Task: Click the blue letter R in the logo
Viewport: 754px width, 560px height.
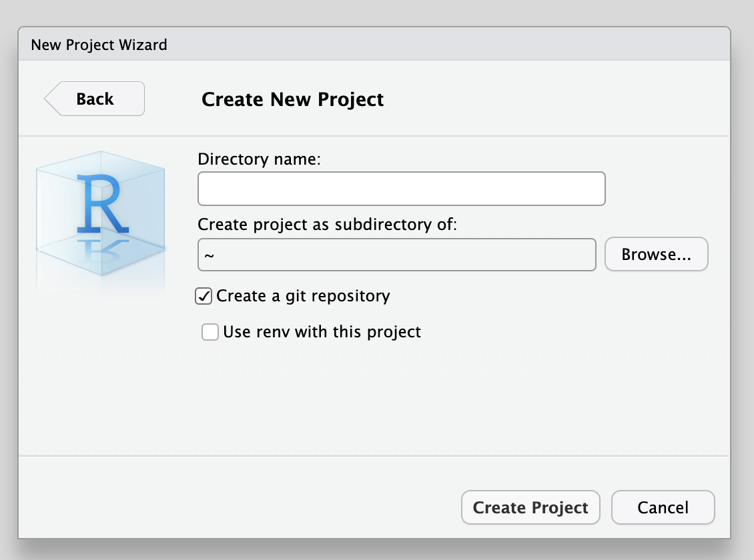Action: [99, 201]
